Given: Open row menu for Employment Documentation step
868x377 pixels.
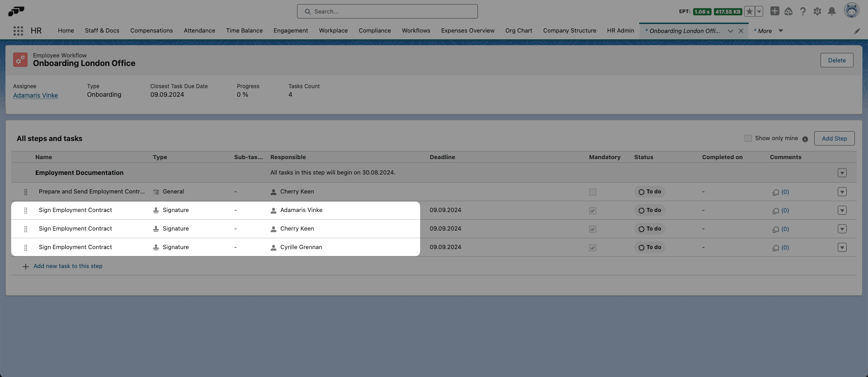Looking at the screenshot, I should tap(842, 173).
